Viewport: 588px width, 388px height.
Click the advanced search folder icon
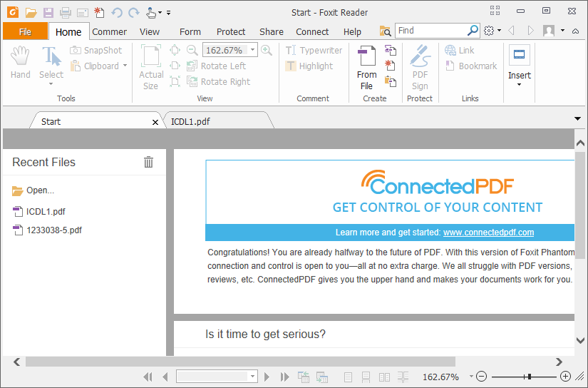(385, 31)
